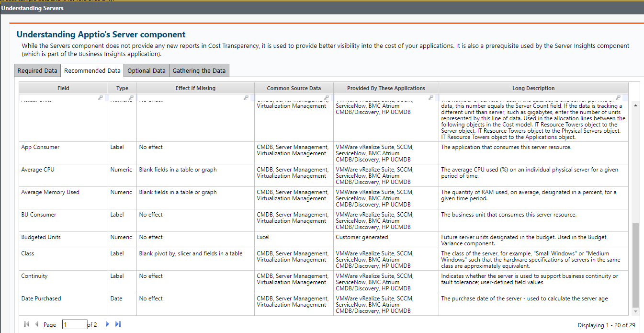Go to the previous page of results
The width and height of the screenshot is (644, 333).
(37, 324)
